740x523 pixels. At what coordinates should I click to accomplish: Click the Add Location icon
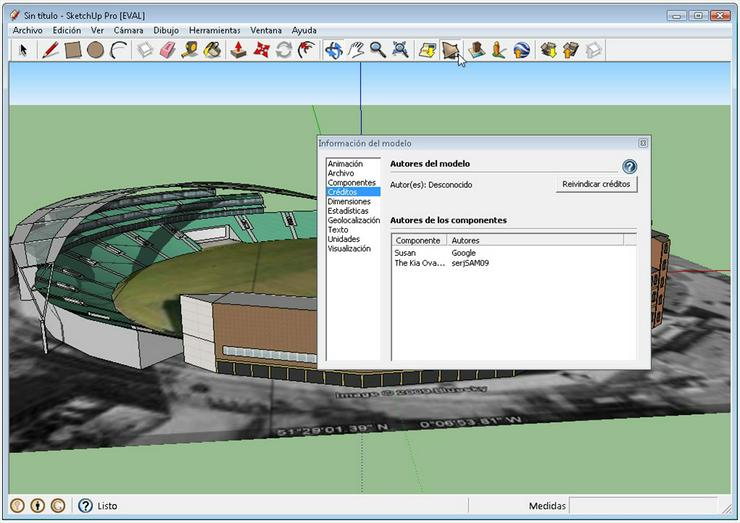tap(428, 50)
